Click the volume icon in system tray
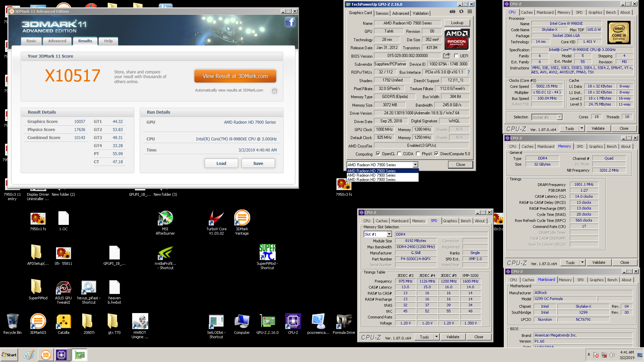 pyautogui.click(x=612, y=355)
